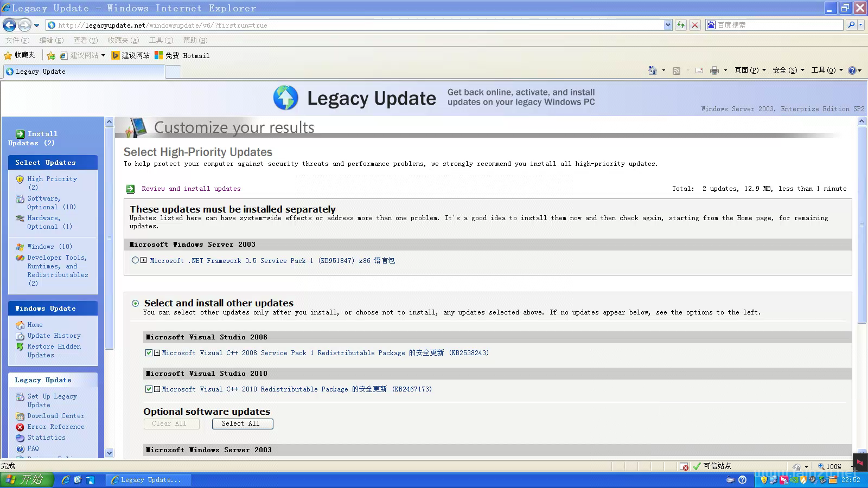Viewport: 868px width, 488px height.
Task: Uncheck Visual C++ 2010 Redistributable update checkbox
Action: [x=149, y=389]
